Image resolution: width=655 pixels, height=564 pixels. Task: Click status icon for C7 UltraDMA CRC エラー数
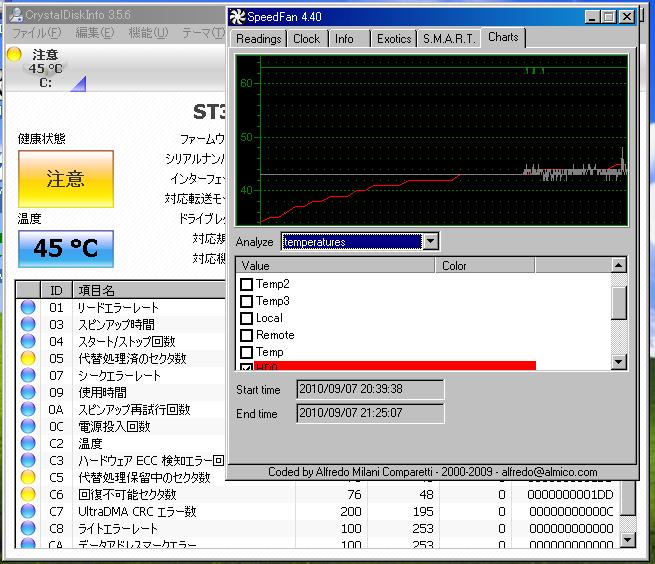(28, 511)
